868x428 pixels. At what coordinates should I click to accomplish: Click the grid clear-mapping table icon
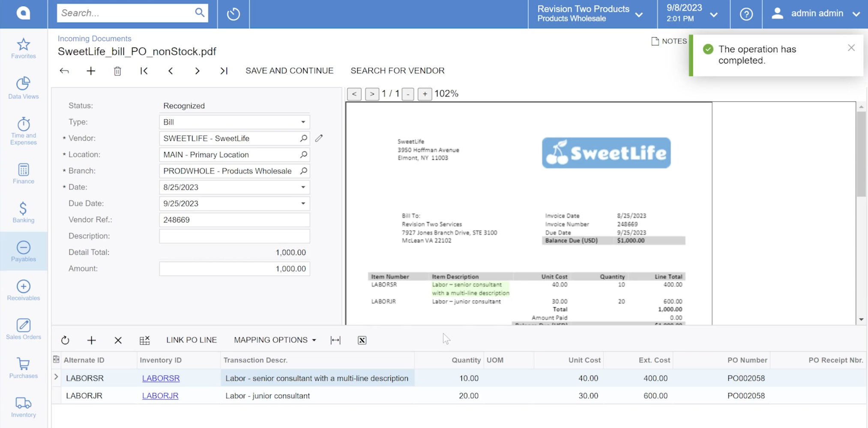(x=145, y=340)
